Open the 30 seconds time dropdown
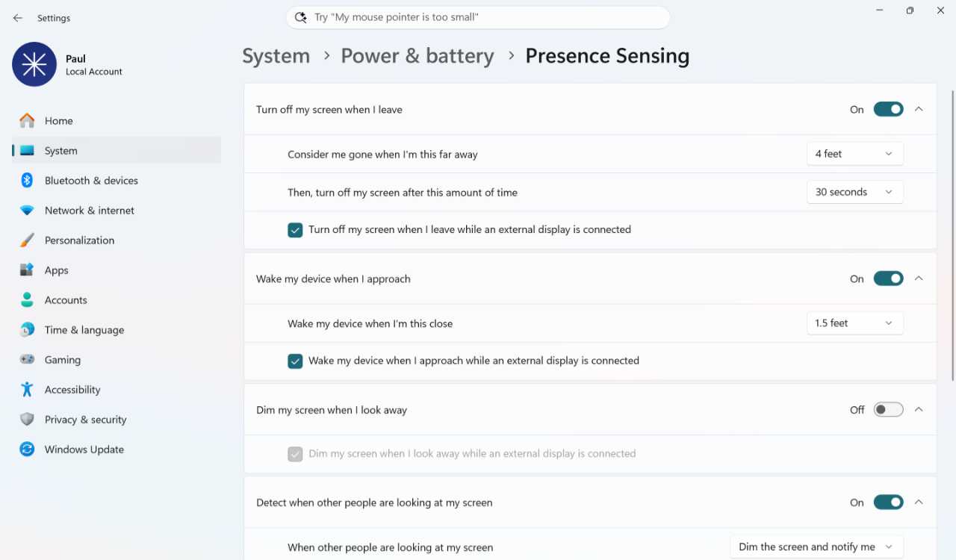This screenshot has width=956, height=560. (854, 192)
